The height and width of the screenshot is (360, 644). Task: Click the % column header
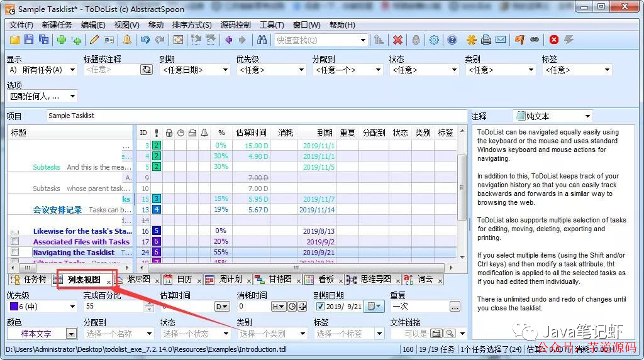(x=221, y=133)
